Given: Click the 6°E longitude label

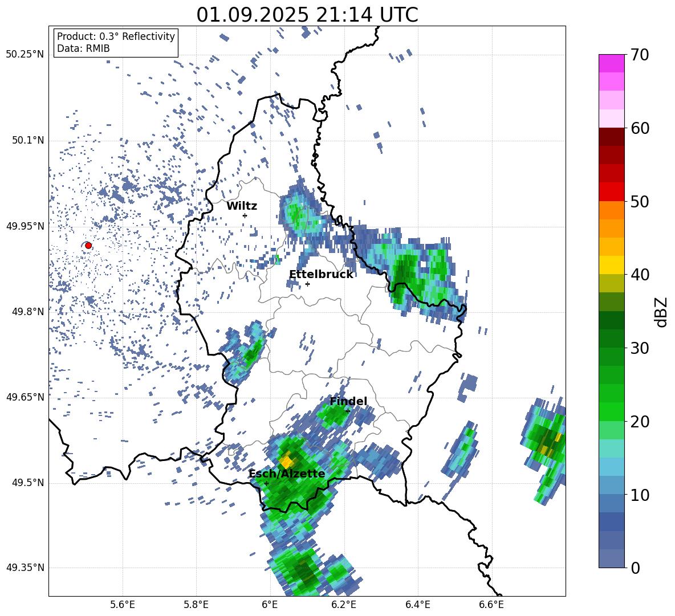Looking at the screenshot, I should pyautogui.click(x=270, y=605).
